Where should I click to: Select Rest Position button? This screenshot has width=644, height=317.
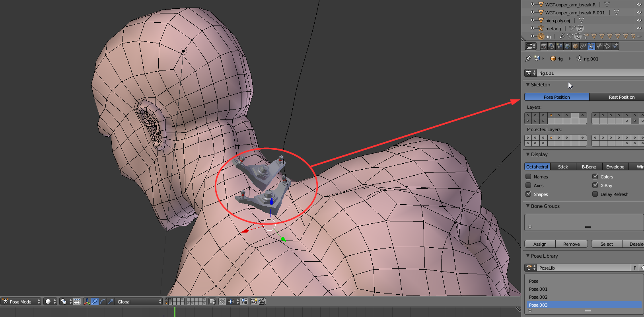(x=617, y=97)
